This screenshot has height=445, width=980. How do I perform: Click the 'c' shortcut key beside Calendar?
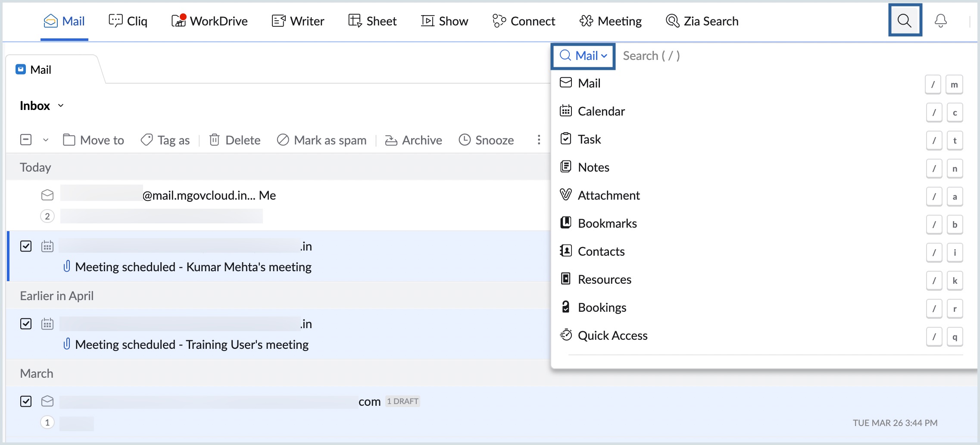[x=955, y=113]
